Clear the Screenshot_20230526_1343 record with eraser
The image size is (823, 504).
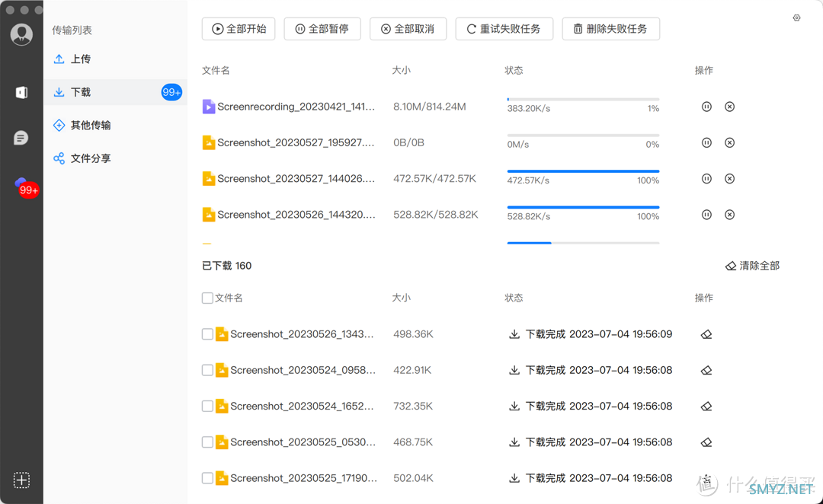click(706, 334)
